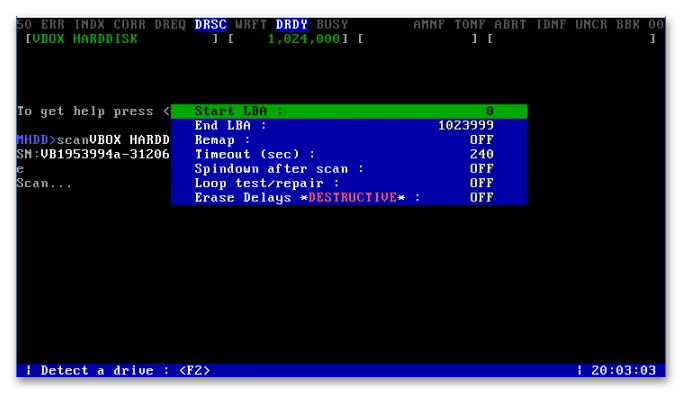Toggle Erase Delays DESTRUCTIVE option
The image size is (682, 393).
click(x=349, y=197)
